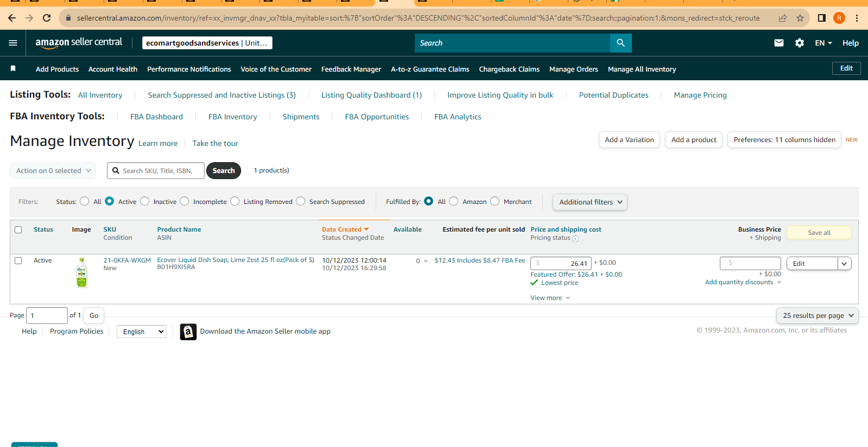
Task: Open the browser side panel icon
Action: [822, 18]
